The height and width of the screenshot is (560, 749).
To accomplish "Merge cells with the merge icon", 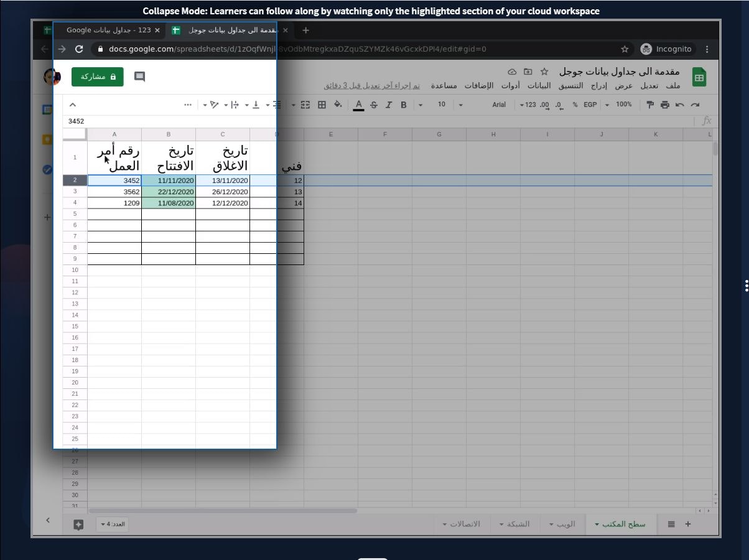I will (305, 105).
